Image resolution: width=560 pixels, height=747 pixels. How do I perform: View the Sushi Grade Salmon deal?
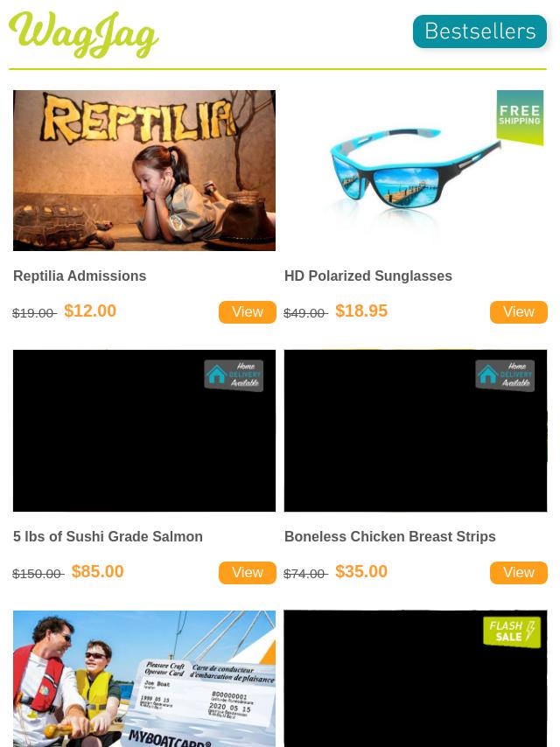point(248,573)
